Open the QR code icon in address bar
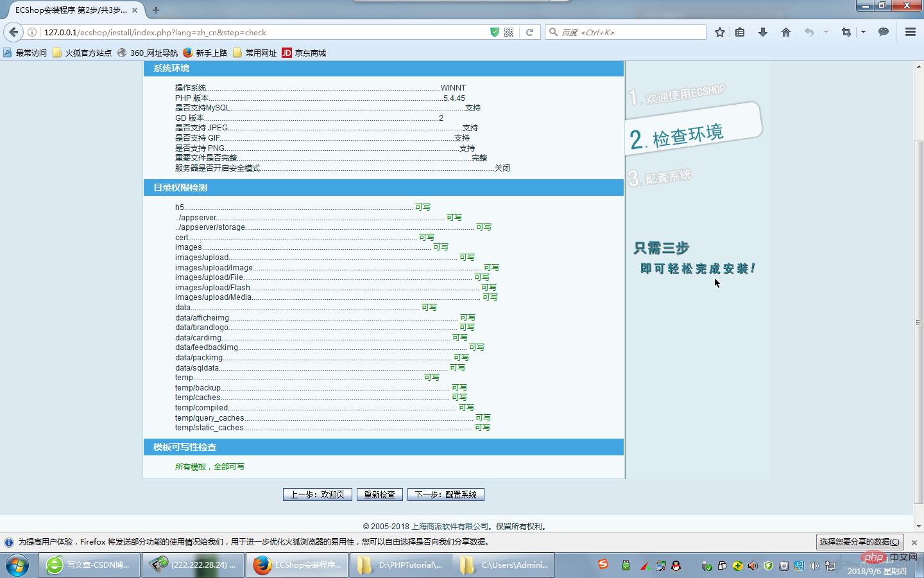The height and width of the screenshot is (578, 924). (509, 32)
